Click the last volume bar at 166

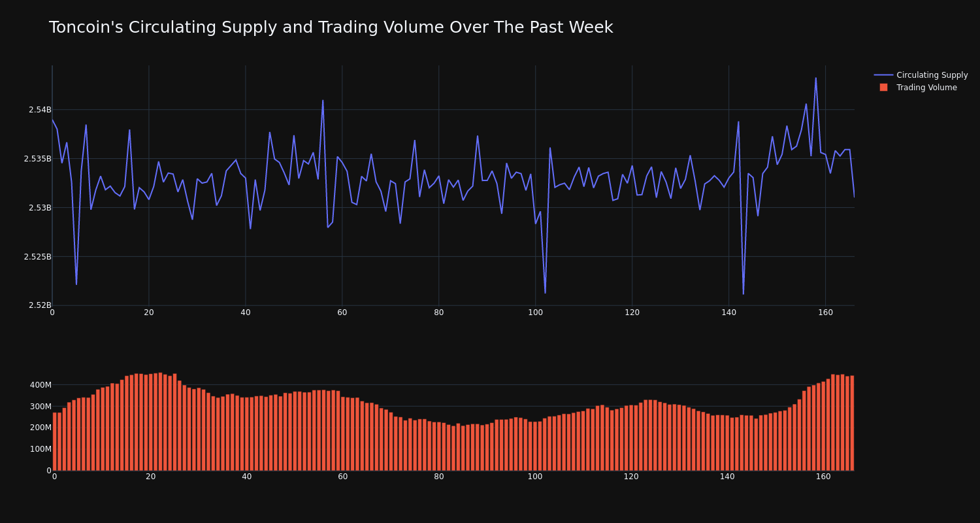pyautogui.click(x=853, y=423)
